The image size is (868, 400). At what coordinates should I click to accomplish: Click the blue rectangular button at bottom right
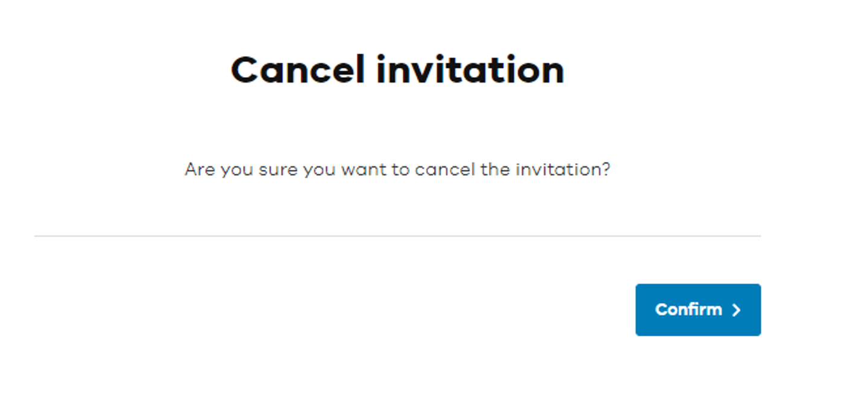point(697,310)
